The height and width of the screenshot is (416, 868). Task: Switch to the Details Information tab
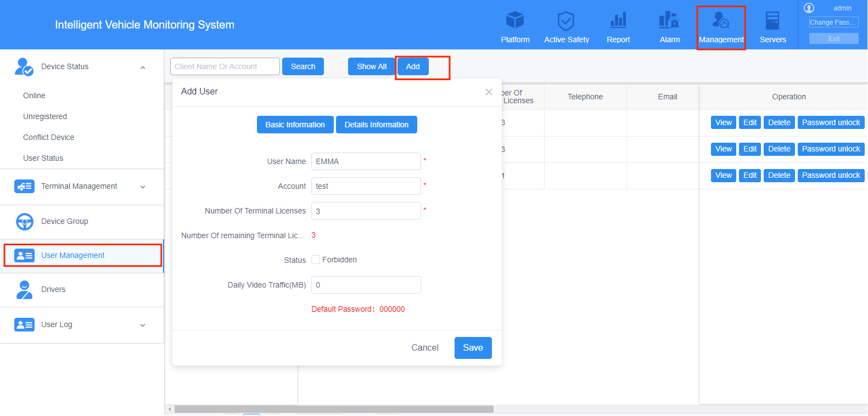tap(377, 125)
